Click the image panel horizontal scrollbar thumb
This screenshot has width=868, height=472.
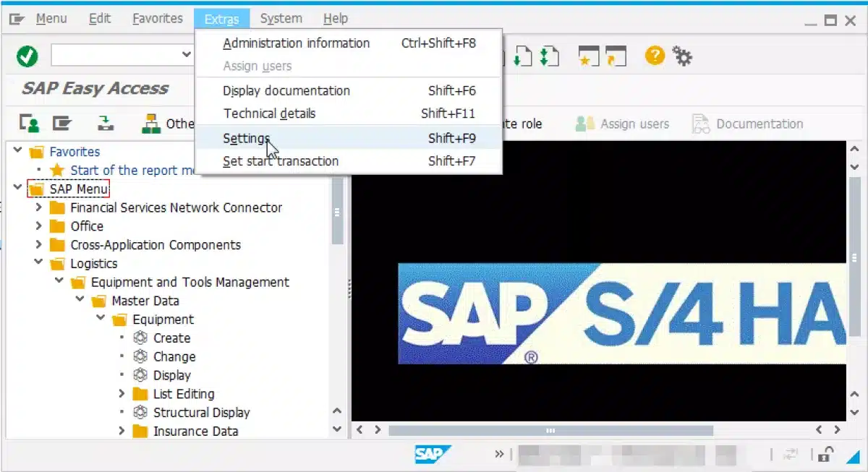click(550, 430)
